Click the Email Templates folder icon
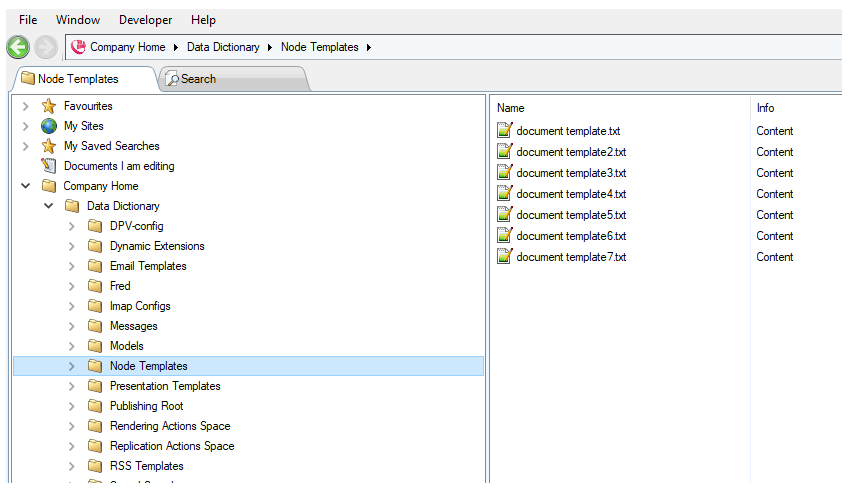The height and width of the screenshot is (495, 853). (x=95, y=266)
